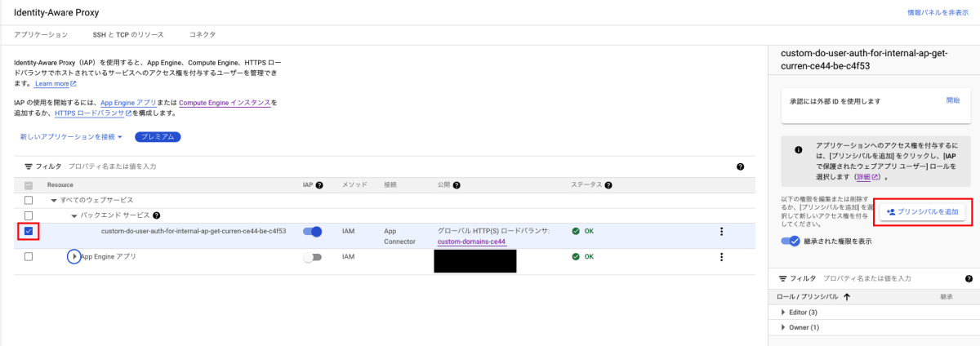Click メソッド column header
Image resolution: width=980 pixels, height=346 pixels.
(355, 185)
